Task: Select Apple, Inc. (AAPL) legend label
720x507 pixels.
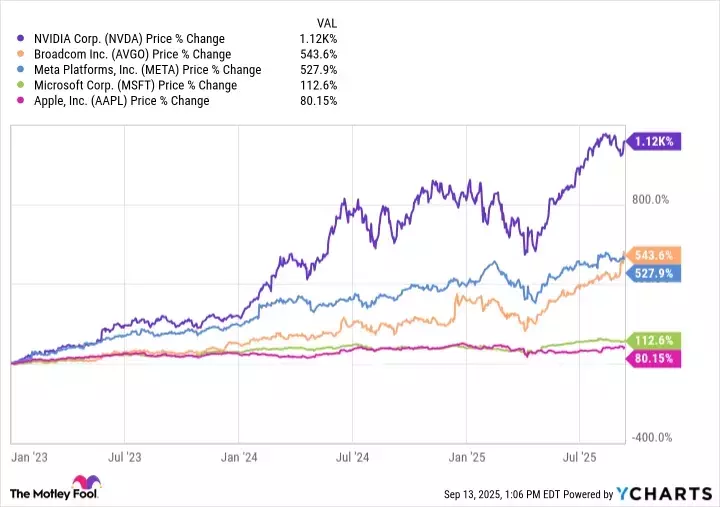Action: tap(121, 101)
